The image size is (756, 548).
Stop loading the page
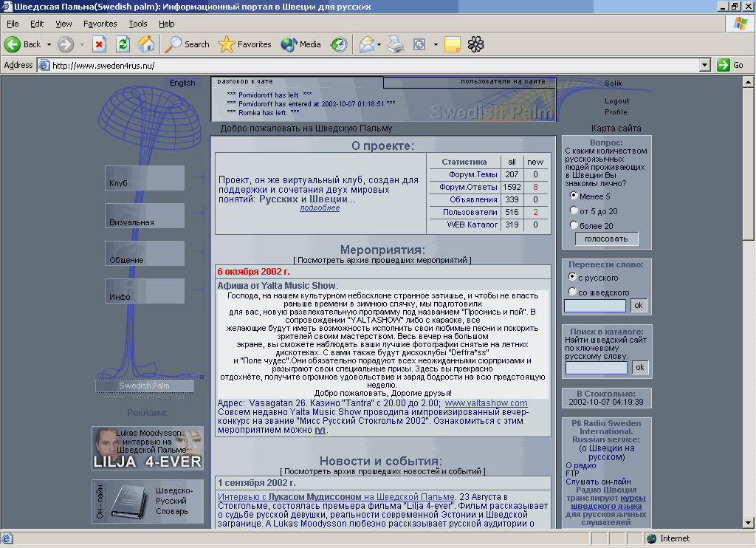(99, 44)
